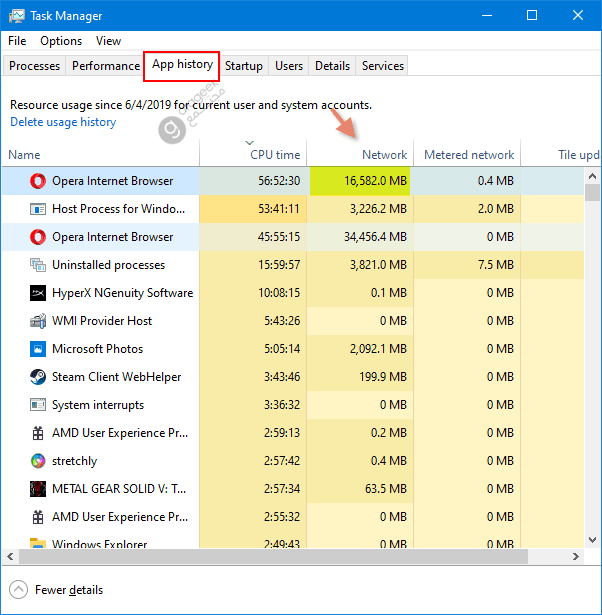Select the App history tab
Screen dimensions: 602x615
pyautogui.click(x=182, y=65)
